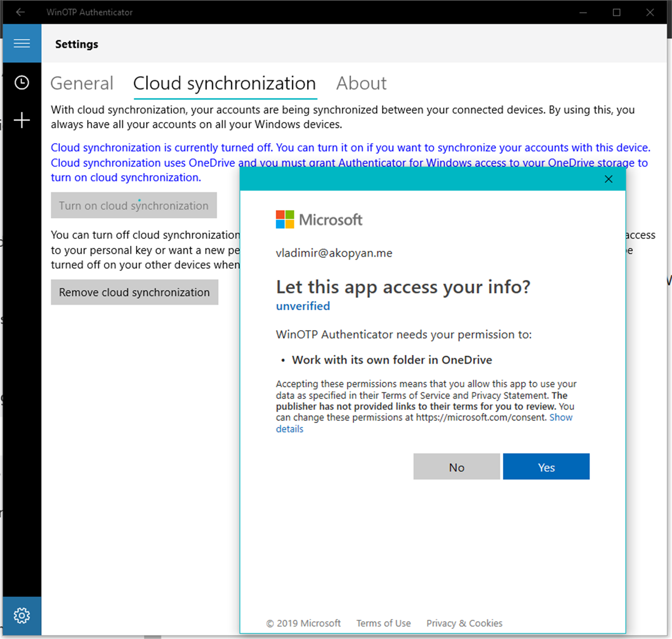672x639 pixels.
Task: Switch to the General tab
Action: coord(82,83)
